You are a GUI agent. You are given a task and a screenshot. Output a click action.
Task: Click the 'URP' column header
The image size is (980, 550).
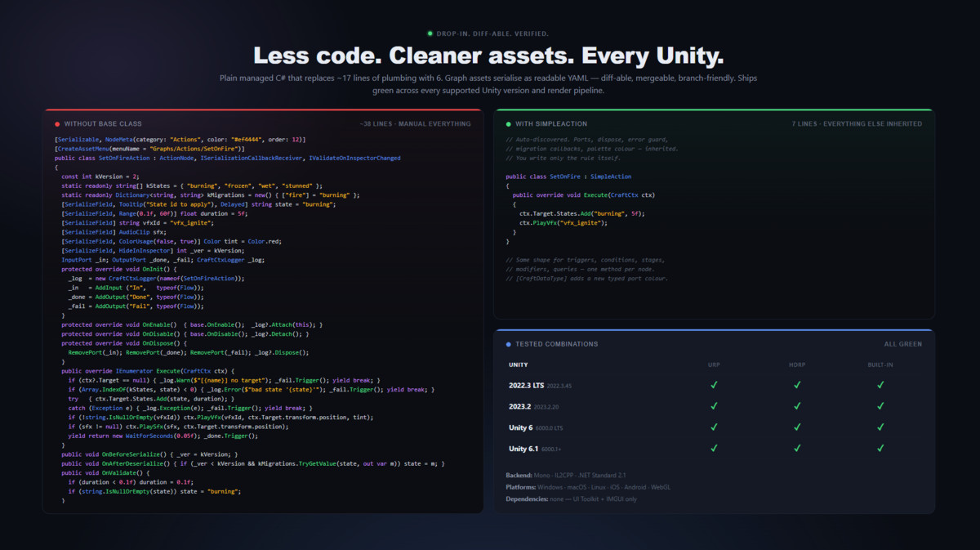click(714, 364)
